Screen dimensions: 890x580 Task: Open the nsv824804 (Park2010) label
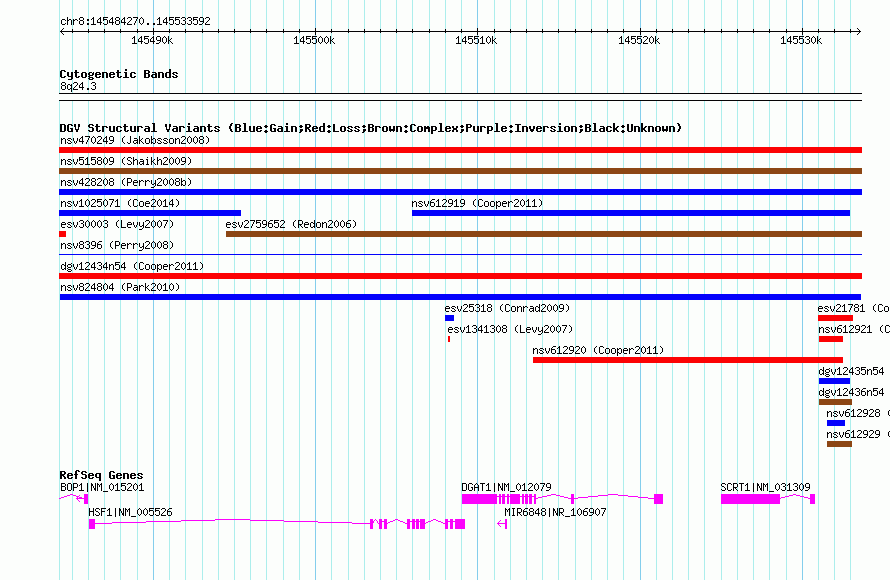click(120, 287)
